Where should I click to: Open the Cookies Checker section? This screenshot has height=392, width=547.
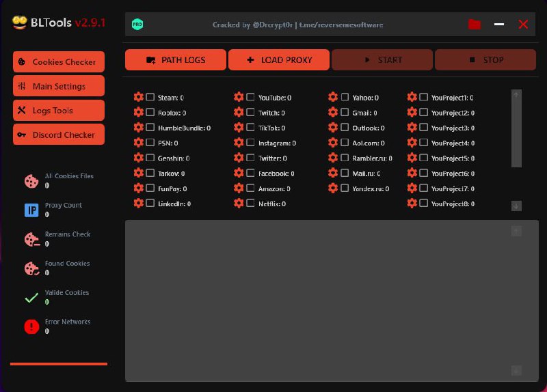pos(59,62)
